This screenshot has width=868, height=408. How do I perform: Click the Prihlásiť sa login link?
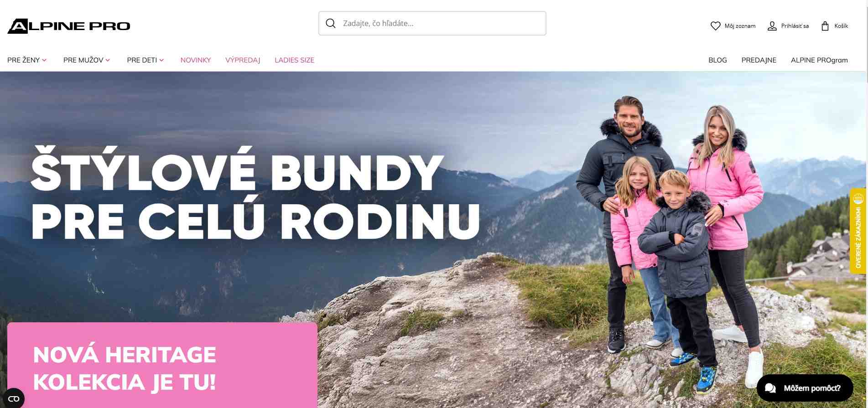795,26
